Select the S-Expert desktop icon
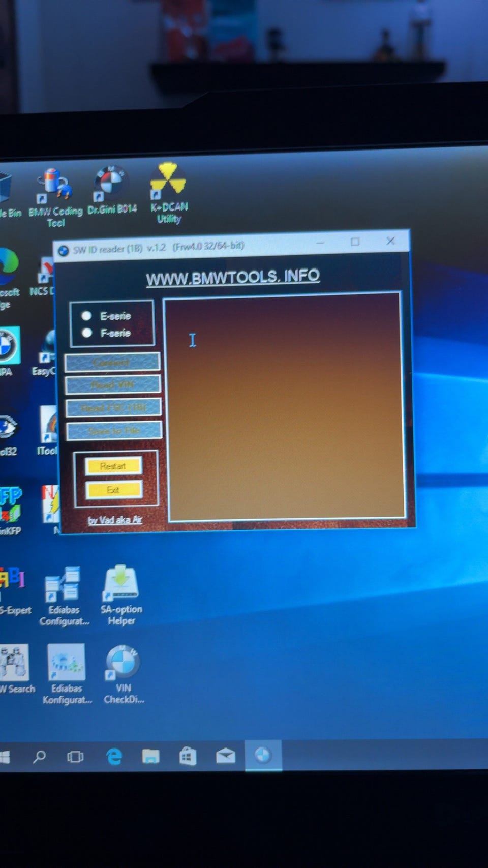This screenshot has height=868, width=488. pyautogui.click(x=14, y=590)
